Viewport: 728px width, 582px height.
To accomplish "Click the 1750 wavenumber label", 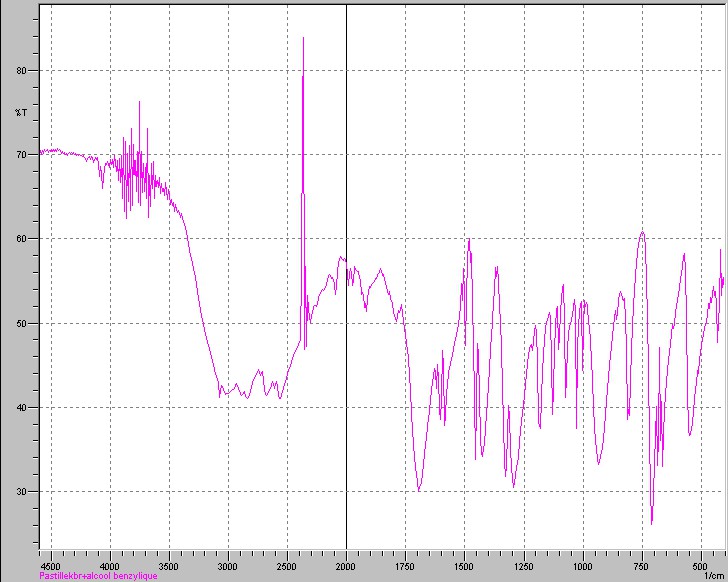I will point(405,566).
